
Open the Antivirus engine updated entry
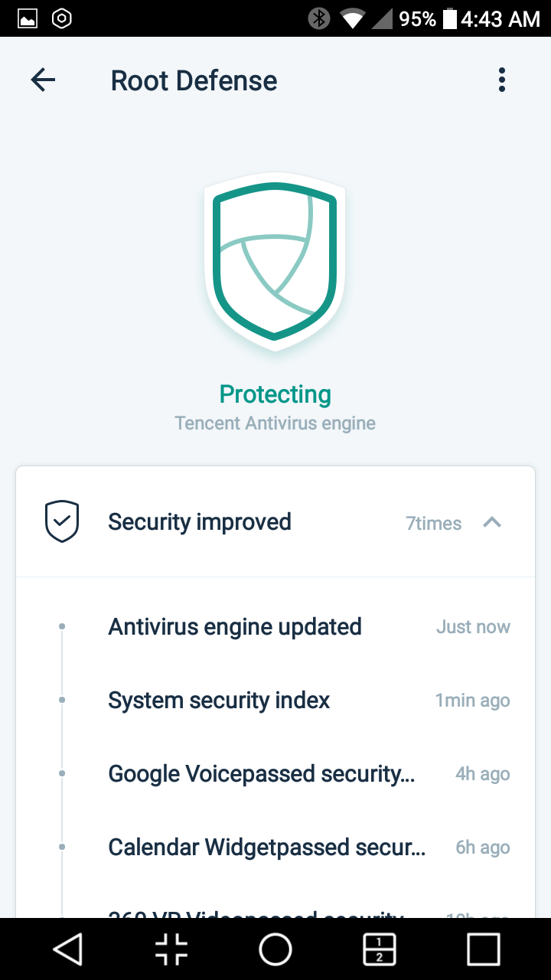(275, 627)
